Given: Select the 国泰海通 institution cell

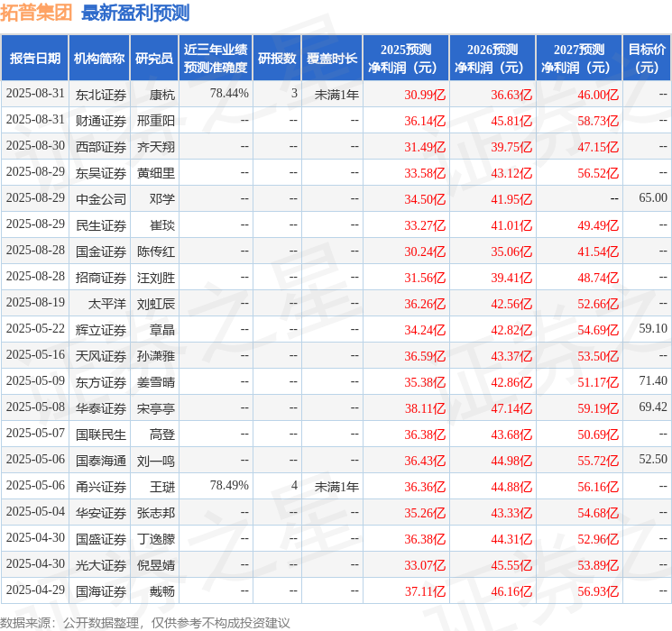Looking at the screenshot, I should (x=101, y=461).
